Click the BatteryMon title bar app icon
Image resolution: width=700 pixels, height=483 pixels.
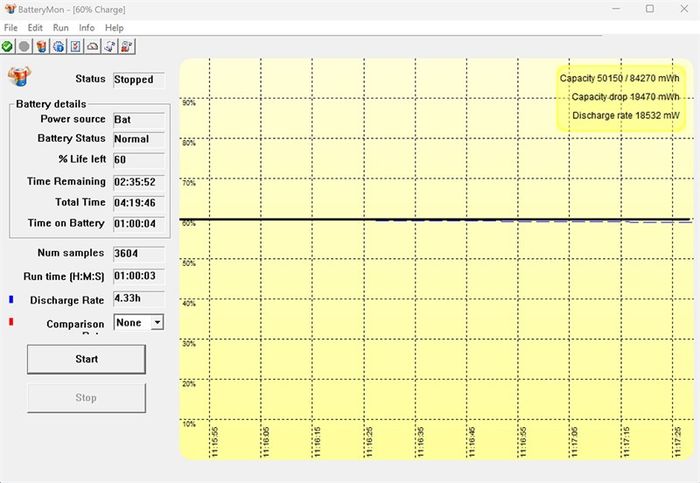9,8
